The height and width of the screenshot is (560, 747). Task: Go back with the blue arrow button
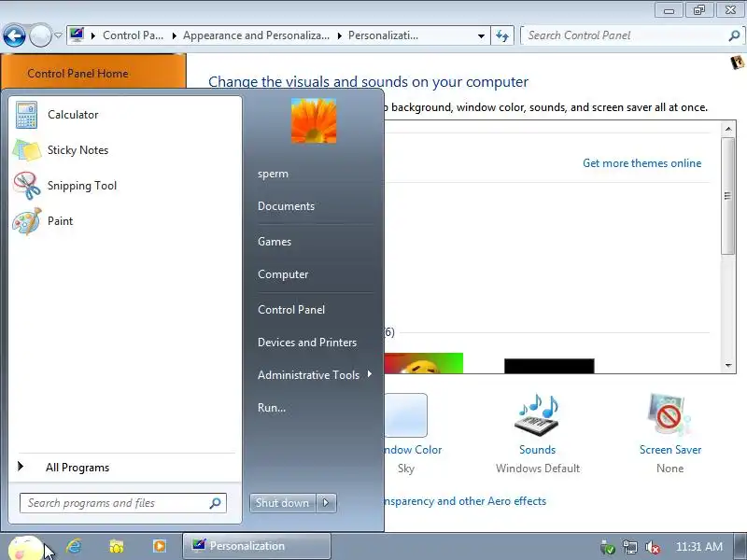tap(14, 35)
